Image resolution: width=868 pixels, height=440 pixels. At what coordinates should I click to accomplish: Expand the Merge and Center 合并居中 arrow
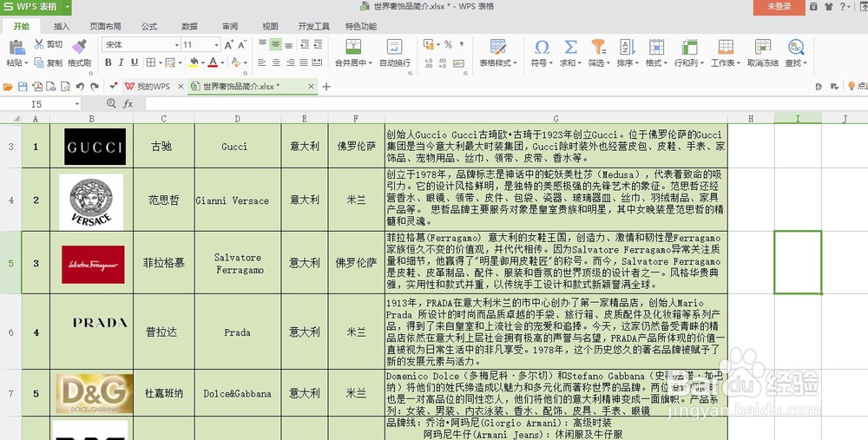[x=370, y=63]
